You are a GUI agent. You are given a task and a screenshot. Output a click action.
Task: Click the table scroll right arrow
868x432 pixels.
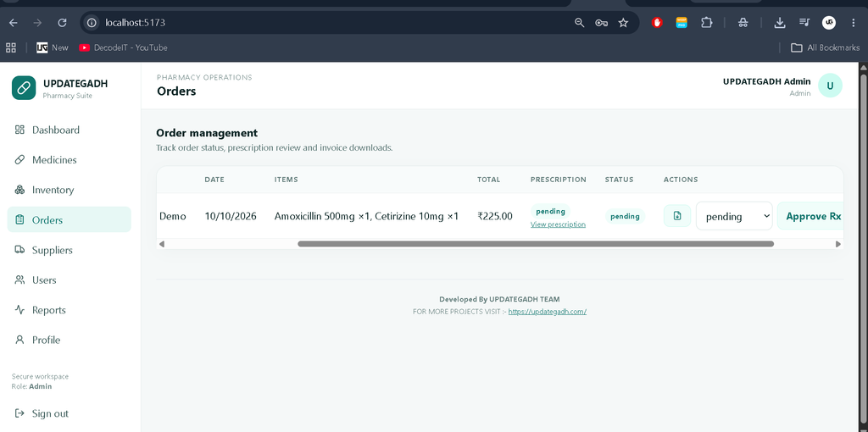pos(838,244)
